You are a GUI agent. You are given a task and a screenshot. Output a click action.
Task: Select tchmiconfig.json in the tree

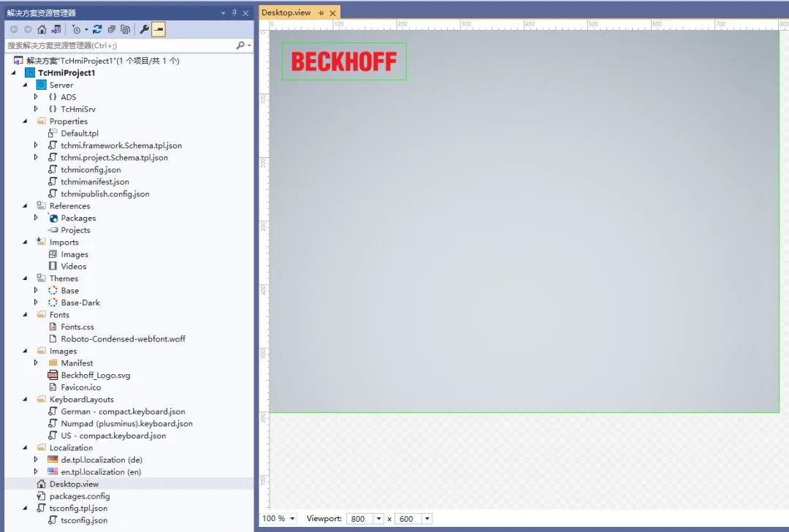[91, 170]
